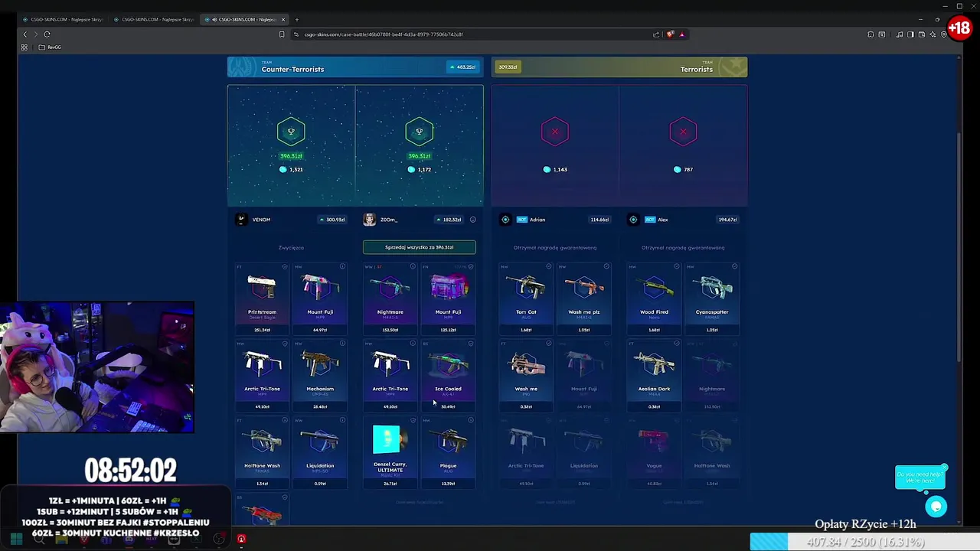Click the check icon on Cyanospatter card

[x=734, y=267]
